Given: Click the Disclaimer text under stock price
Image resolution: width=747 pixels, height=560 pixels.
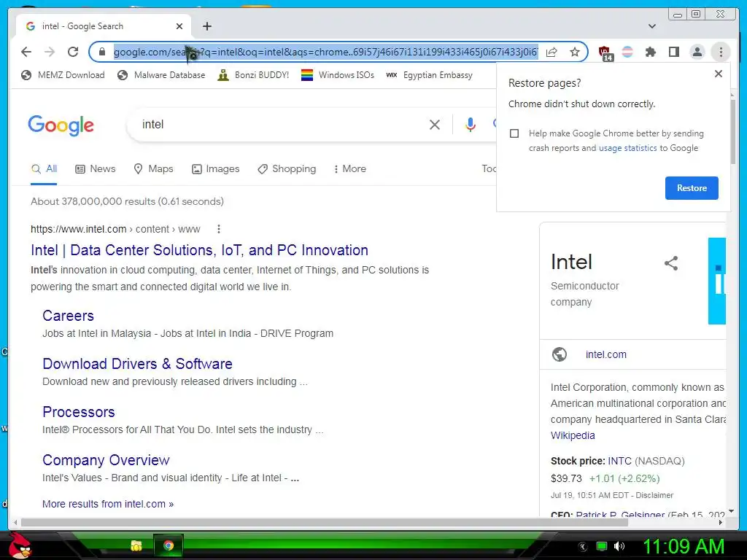Looking at the screenshot, I should coord(654,495).
